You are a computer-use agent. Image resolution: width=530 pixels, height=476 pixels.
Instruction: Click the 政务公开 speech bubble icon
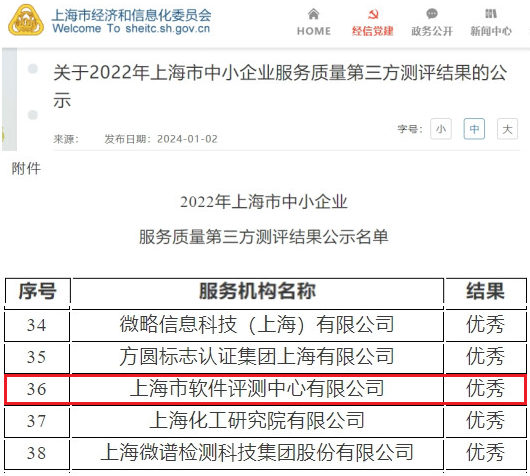point(432,14)
